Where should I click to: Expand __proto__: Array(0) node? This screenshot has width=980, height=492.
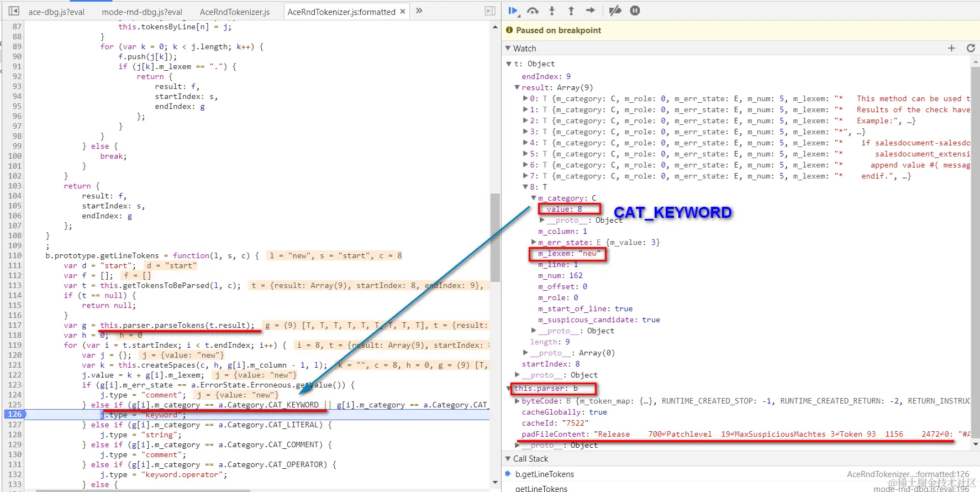tap(525, 353)
